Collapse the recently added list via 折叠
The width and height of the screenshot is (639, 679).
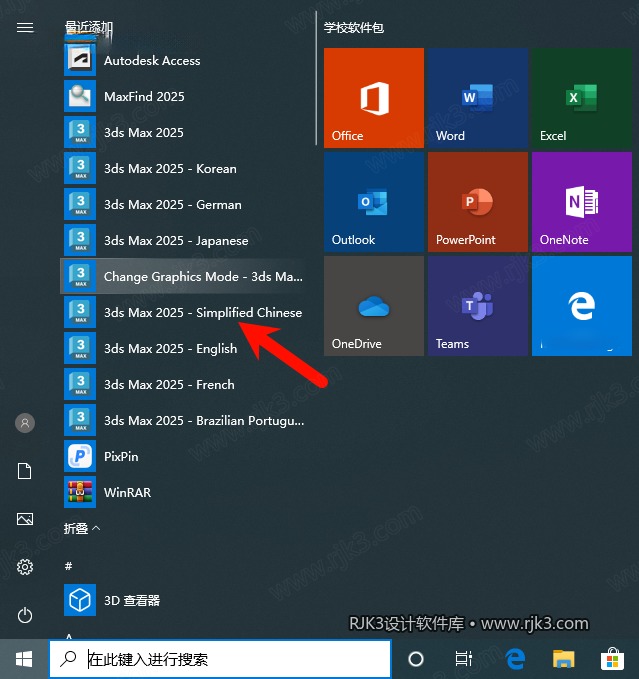pyautogui.click(x=82, y=528)
